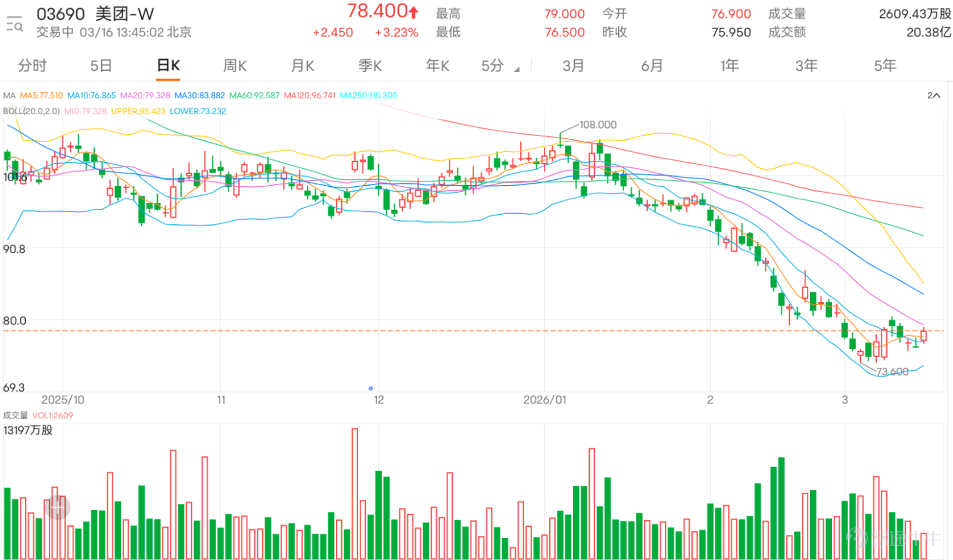
Task: Select the 季K quarterly chart tab
Action: point(370,65)
